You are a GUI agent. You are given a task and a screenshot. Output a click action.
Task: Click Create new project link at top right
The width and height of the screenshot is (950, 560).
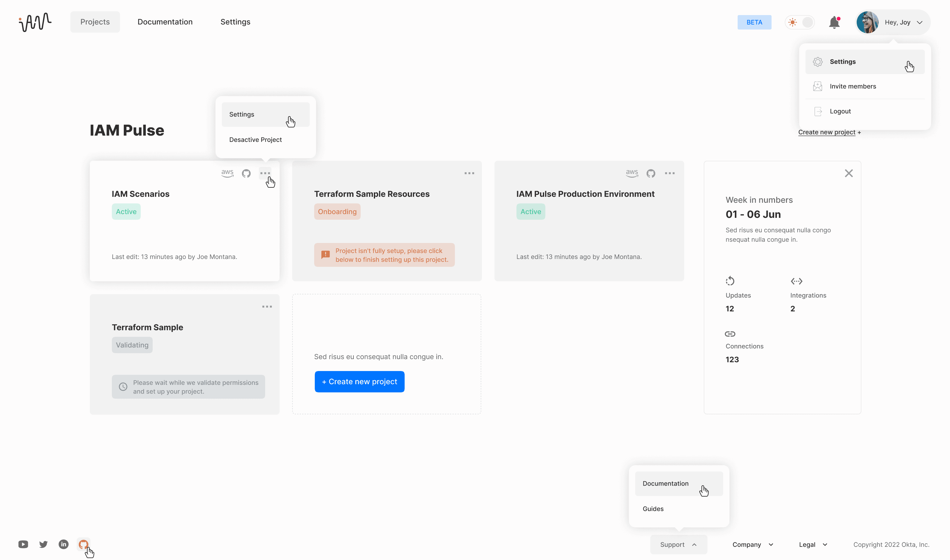827,132
